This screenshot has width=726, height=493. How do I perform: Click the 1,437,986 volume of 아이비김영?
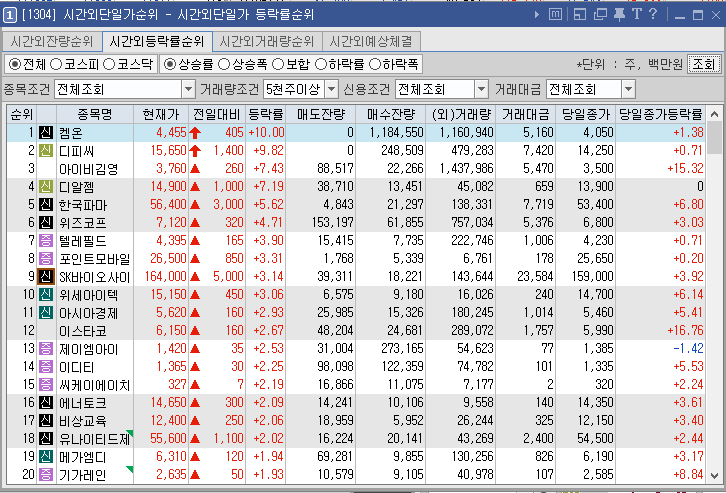click(x=467, y=168)
